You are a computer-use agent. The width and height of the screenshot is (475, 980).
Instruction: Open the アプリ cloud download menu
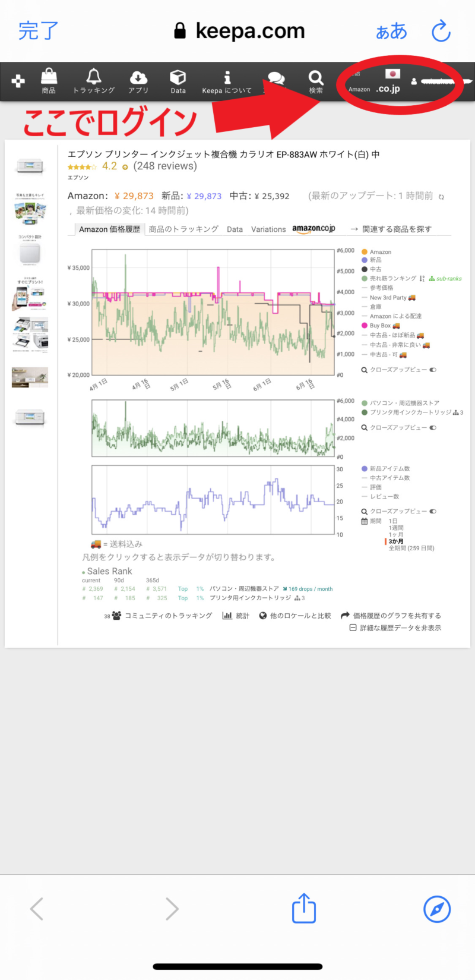coord(138,81)
